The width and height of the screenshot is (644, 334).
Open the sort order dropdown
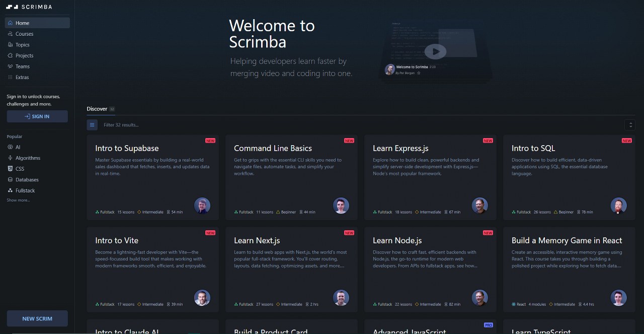pos(630,124)
